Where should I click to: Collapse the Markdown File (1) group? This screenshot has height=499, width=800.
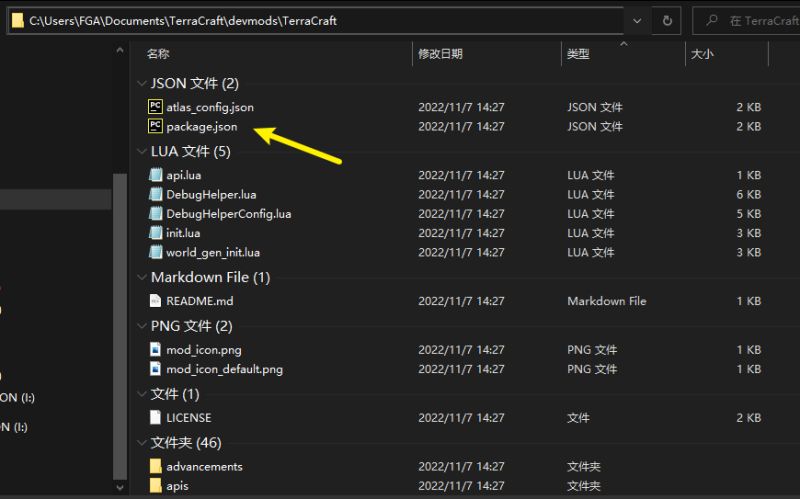142,277
